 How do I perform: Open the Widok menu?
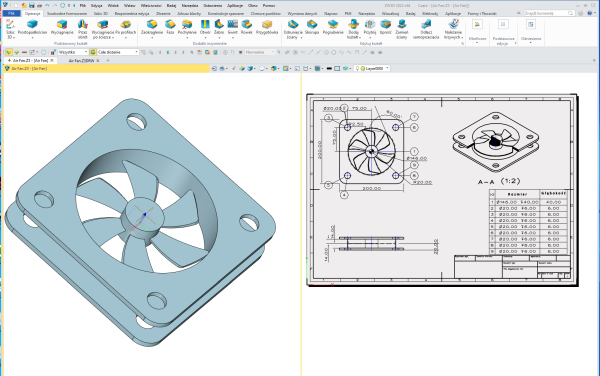113,6
